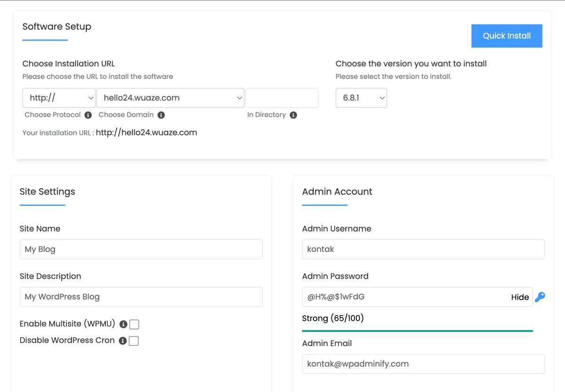Focus the Site Name field
Image resolution: width=565 pixels, height=392 pixels.
(x=141, y=249)
